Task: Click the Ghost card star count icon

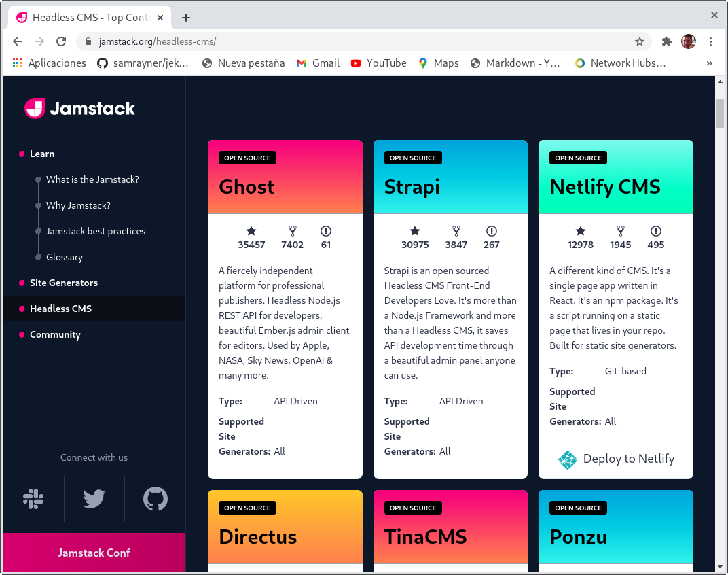Action: click(251, 231)
